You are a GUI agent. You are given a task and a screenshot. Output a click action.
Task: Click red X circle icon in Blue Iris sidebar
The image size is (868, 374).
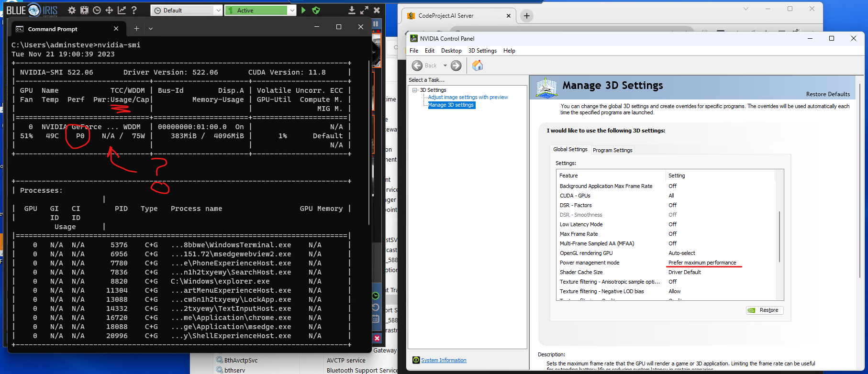pos(377,338)
